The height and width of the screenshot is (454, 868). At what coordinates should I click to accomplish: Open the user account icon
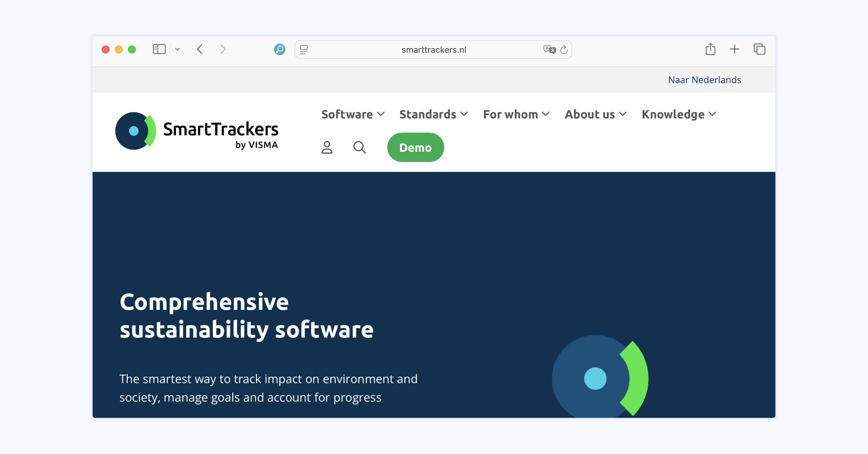(327, 148)
